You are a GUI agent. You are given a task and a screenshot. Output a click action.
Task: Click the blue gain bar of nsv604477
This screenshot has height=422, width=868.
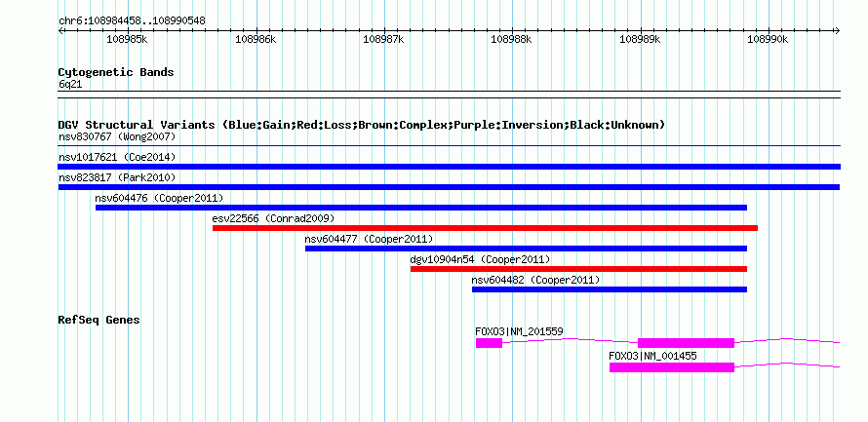[526, 249]
